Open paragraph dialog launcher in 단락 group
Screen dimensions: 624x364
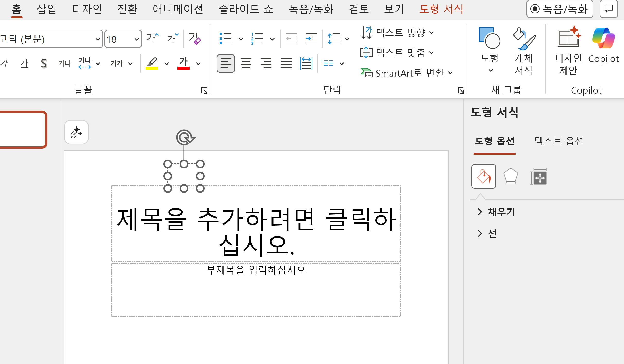coord(461,90)
